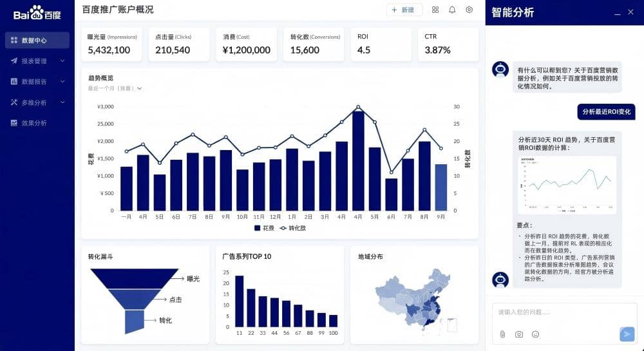Minimize the 智能分析 panel
The width and height of the screenshot is (644, 351).
click(618, 13)
